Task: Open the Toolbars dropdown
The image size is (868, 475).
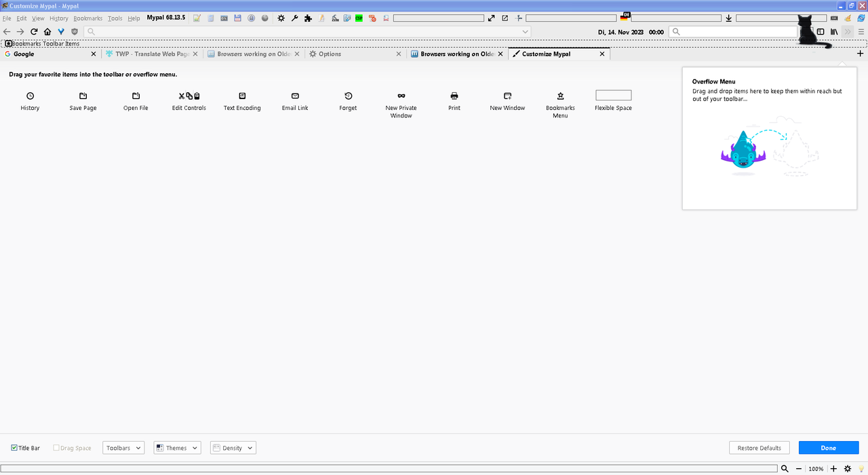Action: coord(123,448)
